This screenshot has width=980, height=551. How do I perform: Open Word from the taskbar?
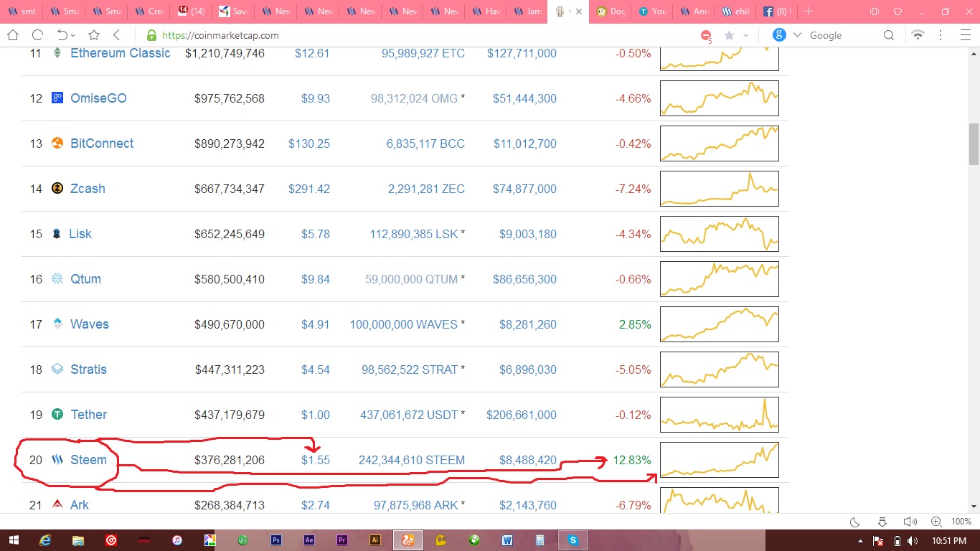pos(507,540)
